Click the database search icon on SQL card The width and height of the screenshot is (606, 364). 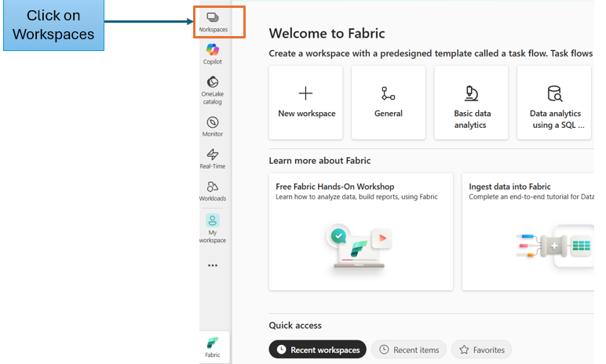555,93
